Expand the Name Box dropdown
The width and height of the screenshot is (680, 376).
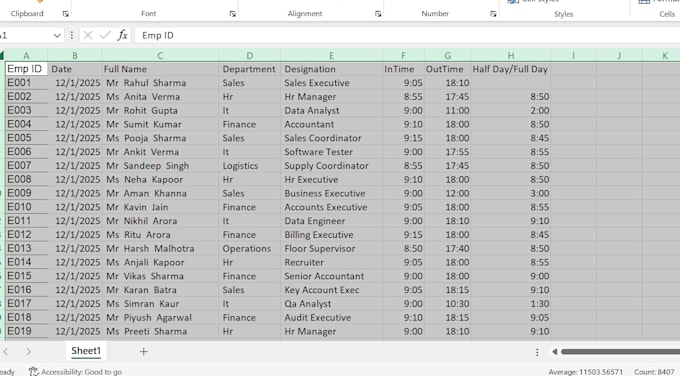point(57,36)
